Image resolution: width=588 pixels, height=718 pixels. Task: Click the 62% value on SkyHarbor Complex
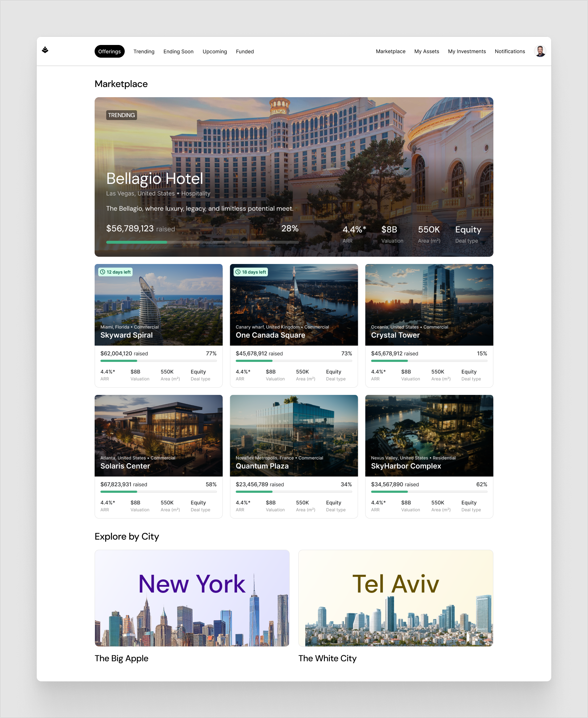[482, 484]
